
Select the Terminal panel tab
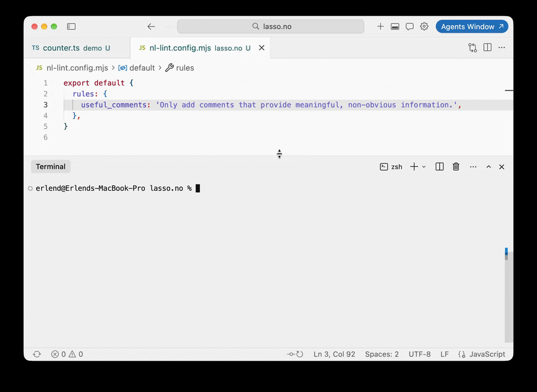tap(51, 167)
